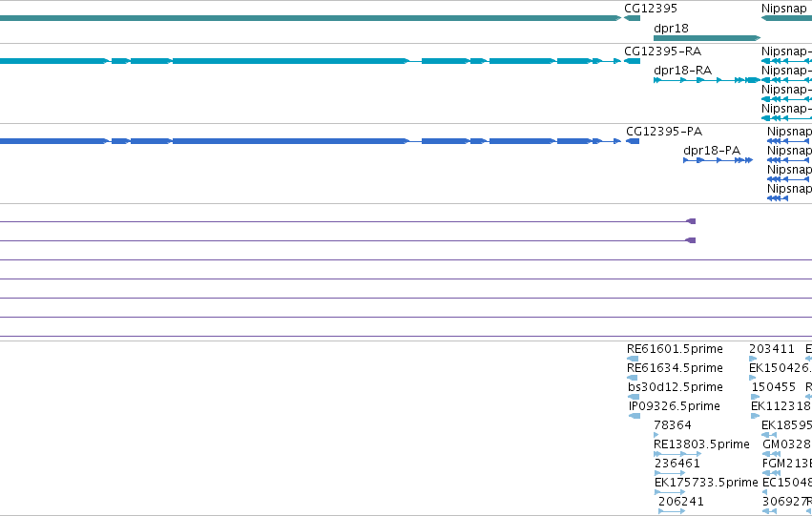Open the IP09326.5prime EST label
This screenshot has width=812, height=516.
click(x=675, y=406)
